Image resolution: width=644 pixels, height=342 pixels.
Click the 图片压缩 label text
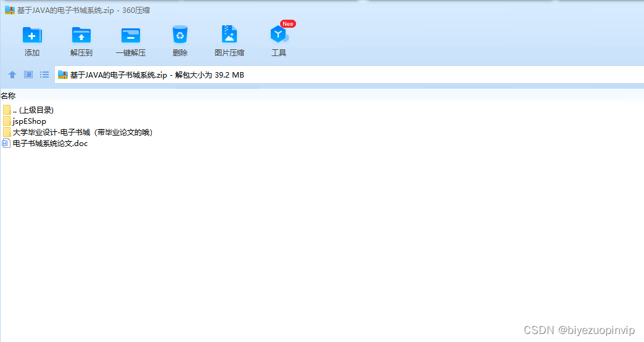coord(229,53)
